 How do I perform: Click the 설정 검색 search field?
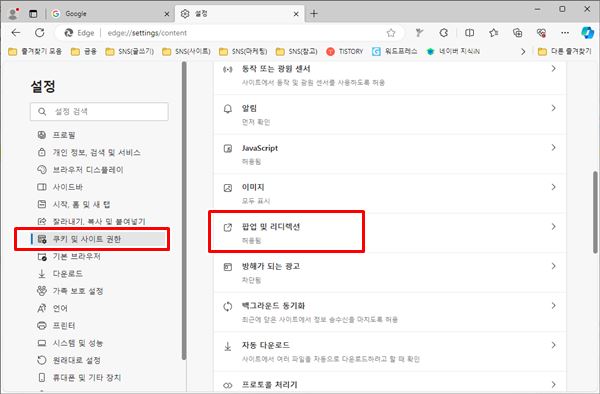(x=99, y=112)
